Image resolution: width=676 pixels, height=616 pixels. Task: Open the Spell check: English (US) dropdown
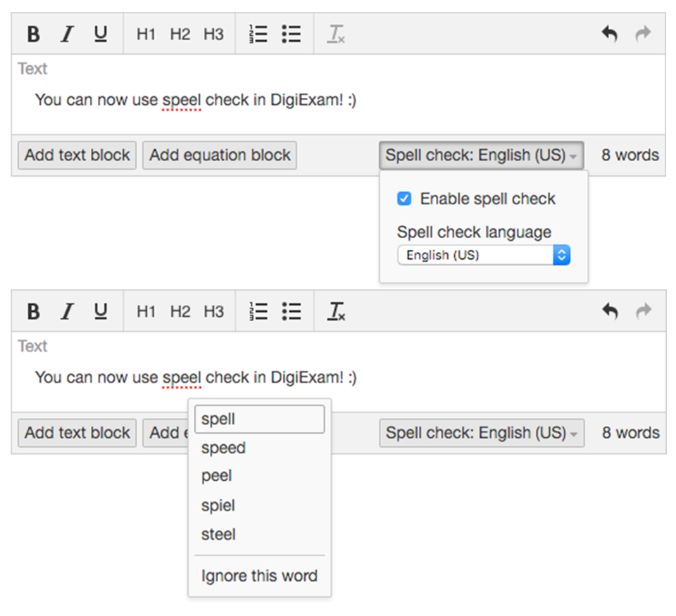point(482,155)
